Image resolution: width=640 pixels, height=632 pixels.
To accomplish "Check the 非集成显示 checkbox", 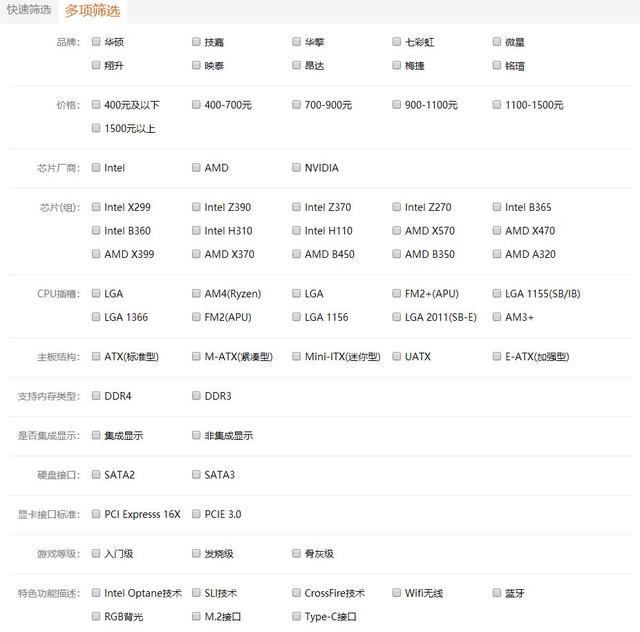I will pyautogui.click(x=196, y=435).
